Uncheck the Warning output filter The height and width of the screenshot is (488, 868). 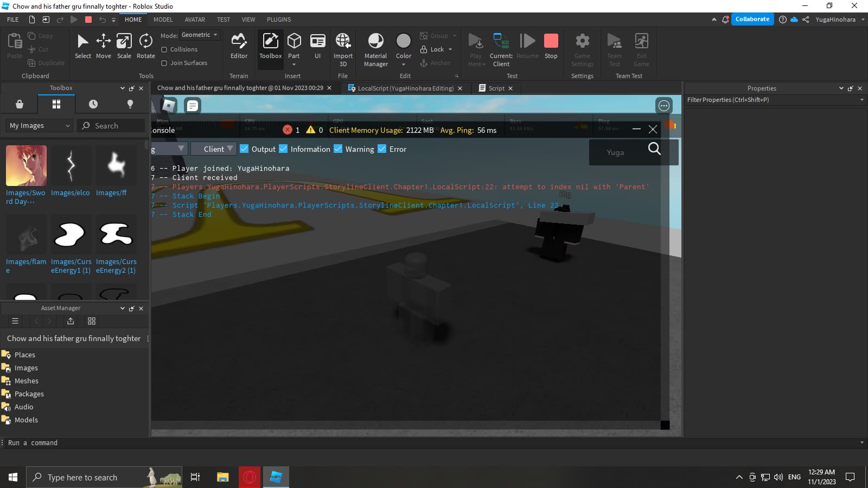(x=339, y=149)
